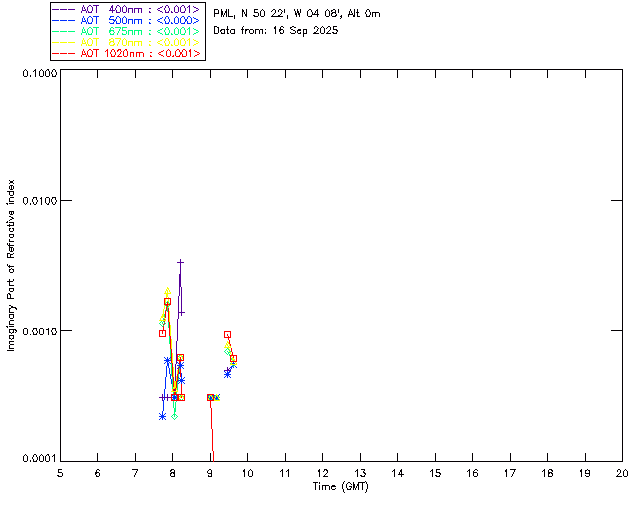Click the x-axis tick label 9

210,473
